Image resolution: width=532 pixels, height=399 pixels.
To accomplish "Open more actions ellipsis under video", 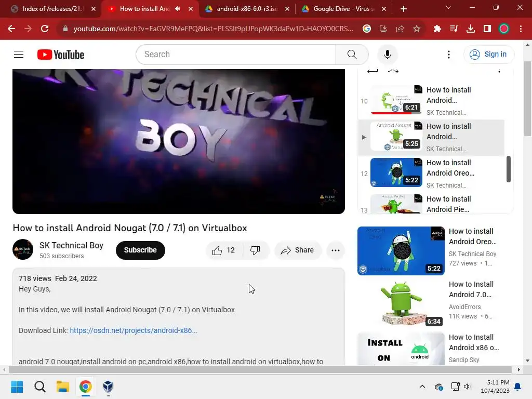I will pos(335,250).
